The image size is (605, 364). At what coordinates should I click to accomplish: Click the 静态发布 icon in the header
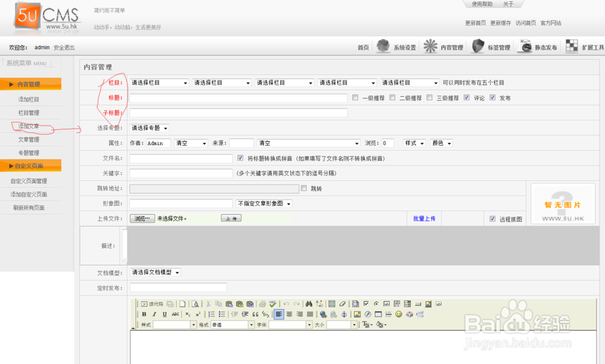pos(525,46)
